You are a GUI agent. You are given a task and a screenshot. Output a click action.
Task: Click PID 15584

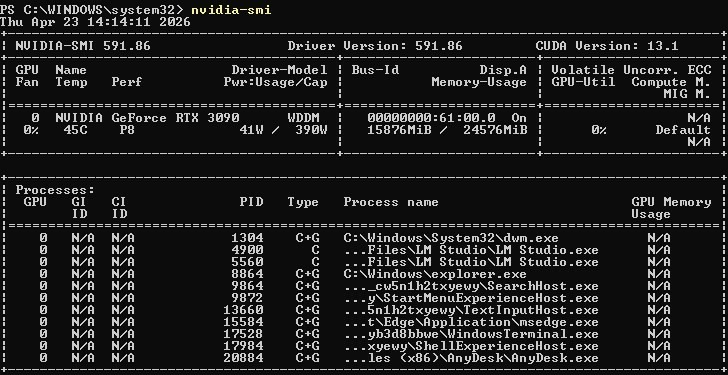243,322
